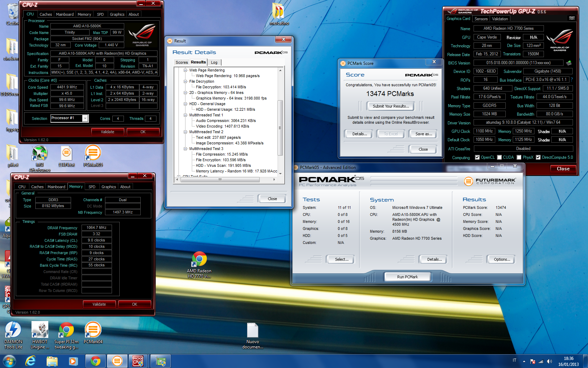The image size is (588, 368).
Task: Click Run PCMark button
Action: coord(407,277)
